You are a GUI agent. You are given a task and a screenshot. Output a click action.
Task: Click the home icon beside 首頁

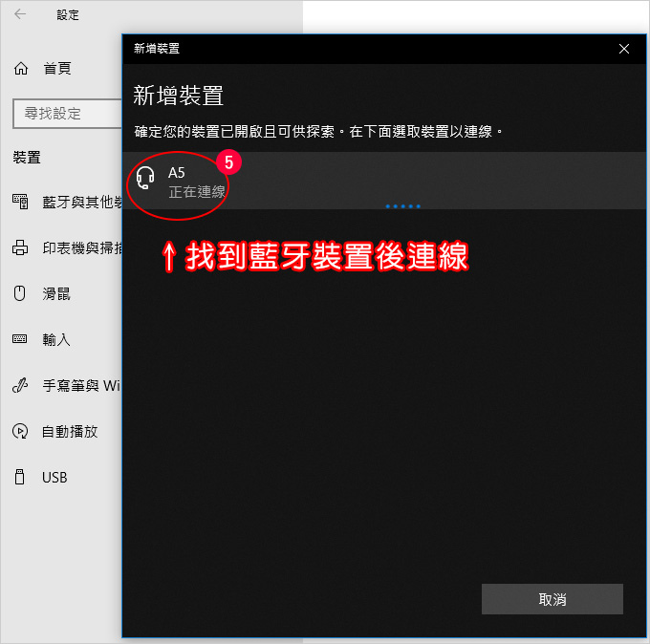(x=21, y=69)
